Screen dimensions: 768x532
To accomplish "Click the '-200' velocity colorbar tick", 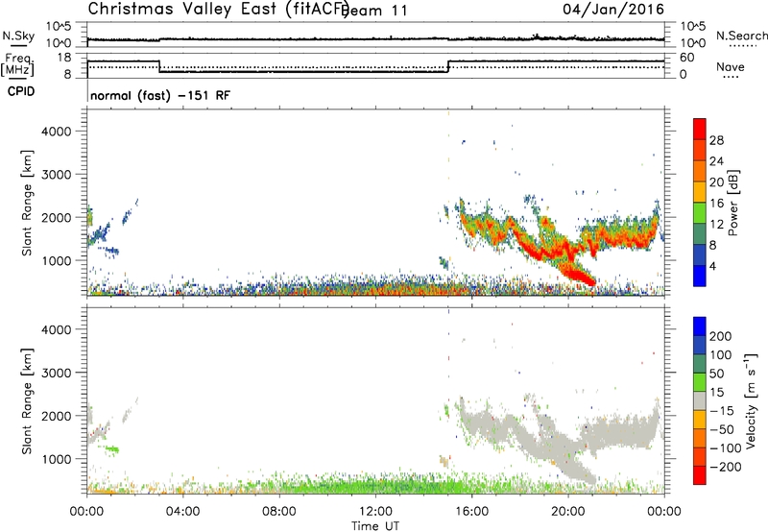I will coord(726,467).
